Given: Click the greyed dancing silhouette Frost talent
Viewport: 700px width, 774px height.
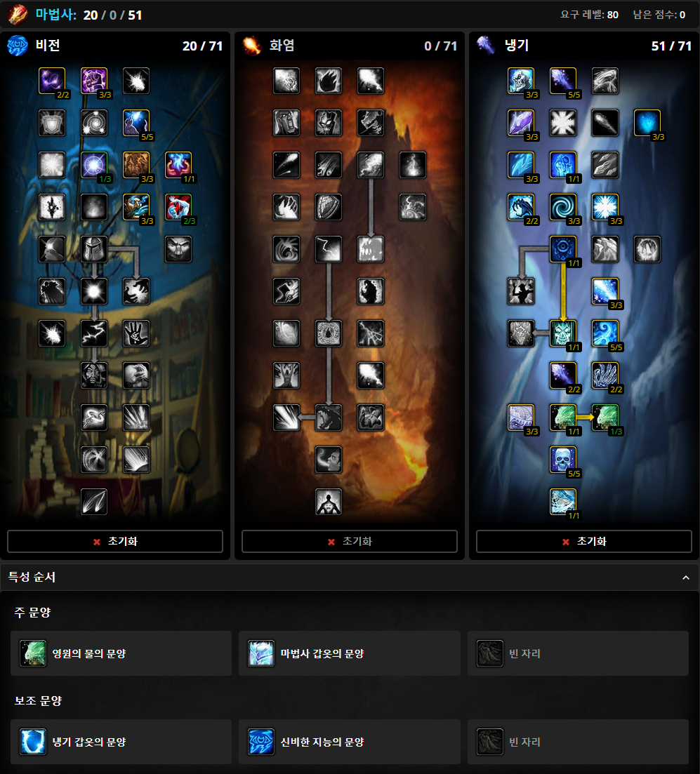Looking at the screenshot, I should (521, 291).
